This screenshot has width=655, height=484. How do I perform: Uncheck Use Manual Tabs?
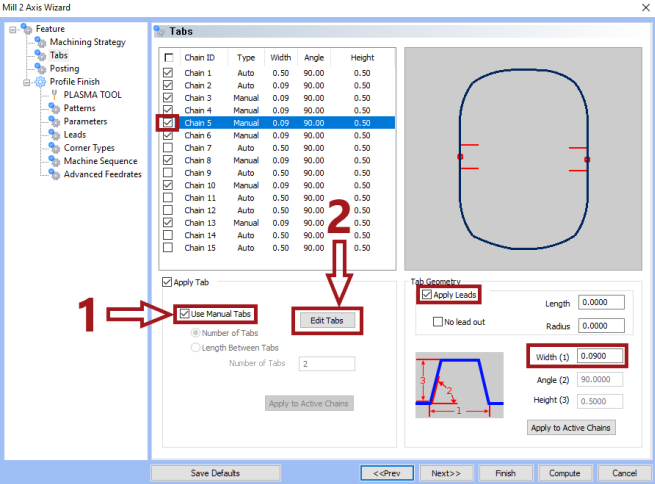(184, 314)
